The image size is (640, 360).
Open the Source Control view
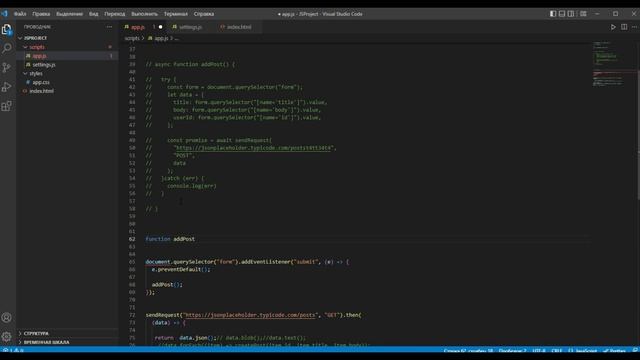7,67
